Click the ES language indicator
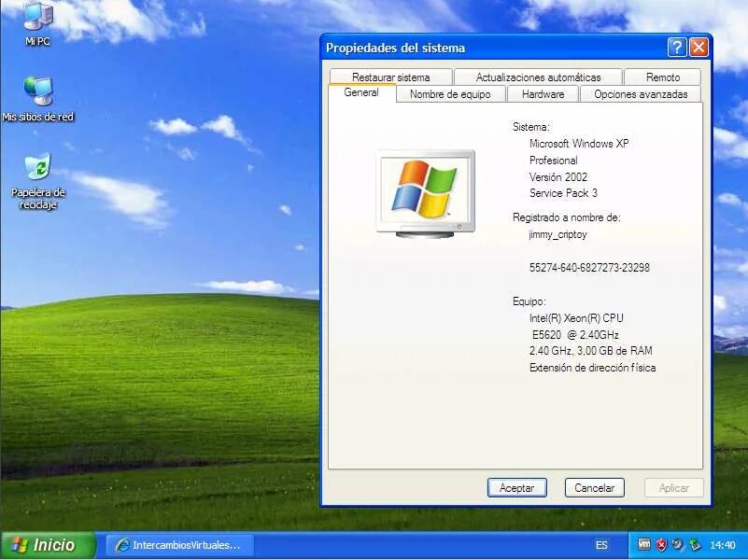Viewport: 748px width, 560px height. (601, 545)
